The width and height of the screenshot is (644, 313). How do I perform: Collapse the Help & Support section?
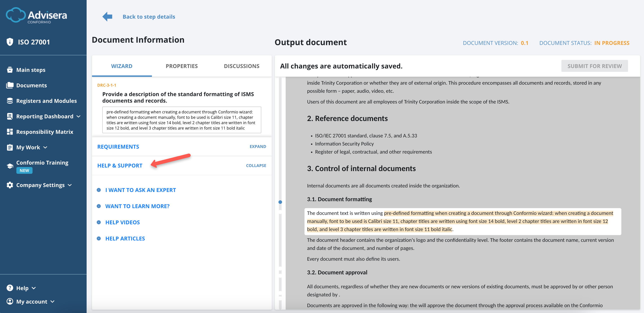256,166
